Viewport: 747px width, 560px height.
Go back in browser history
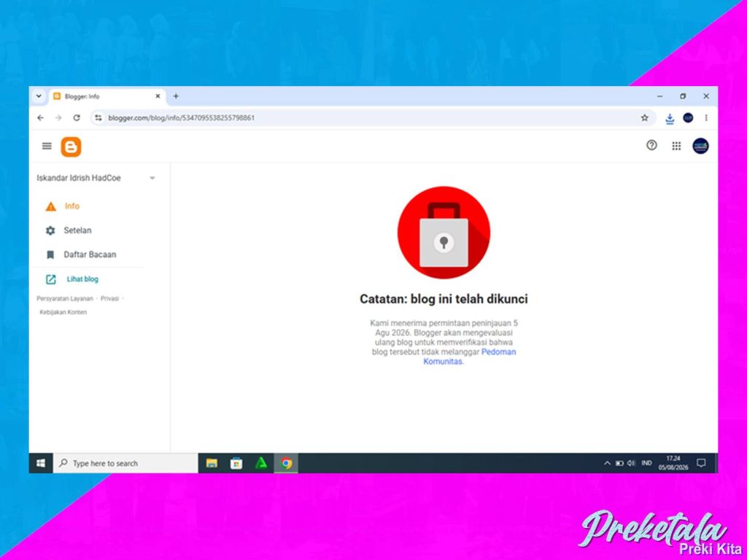pos(41,117)
